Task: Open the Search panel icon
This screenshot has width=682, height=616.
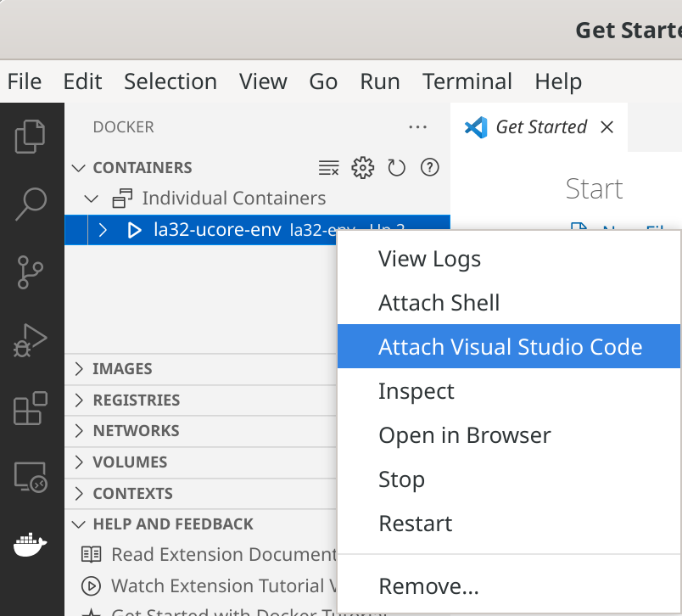Action: pos(31,204)
